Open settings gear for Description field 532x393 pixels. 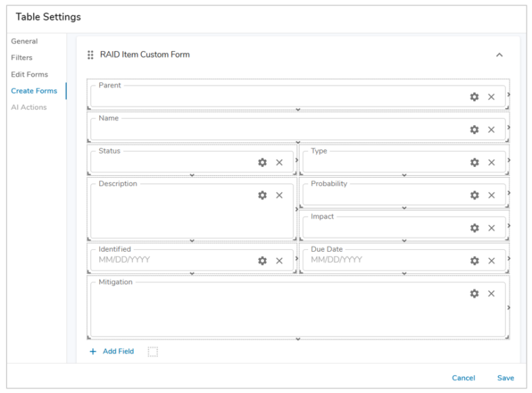(263, 195)
